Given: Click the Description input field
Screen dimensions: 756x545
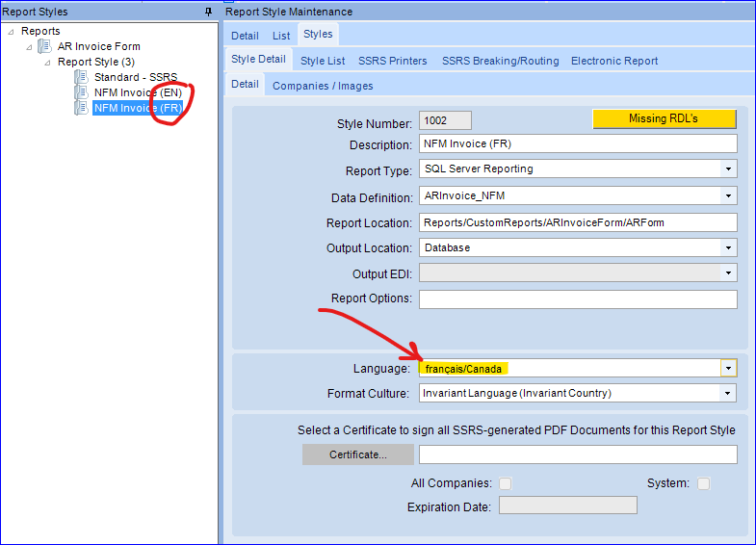Looking at the screenshot, I should [578, 143].
